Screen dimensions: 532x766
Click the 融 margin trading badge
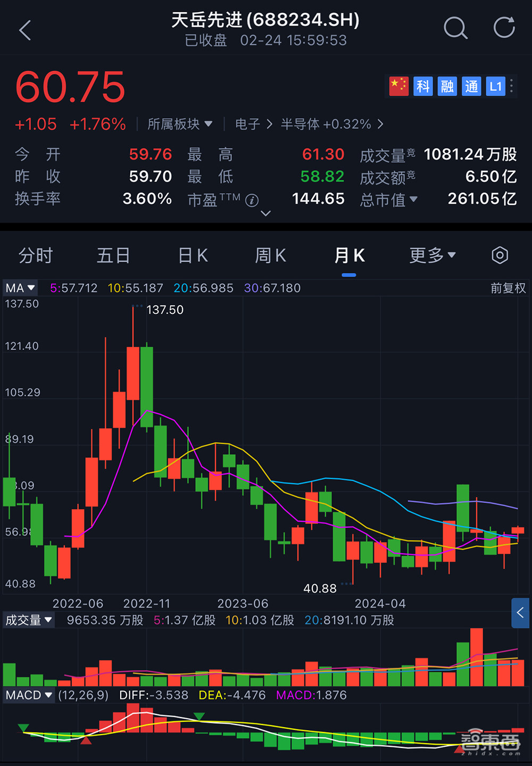point(447,86)
